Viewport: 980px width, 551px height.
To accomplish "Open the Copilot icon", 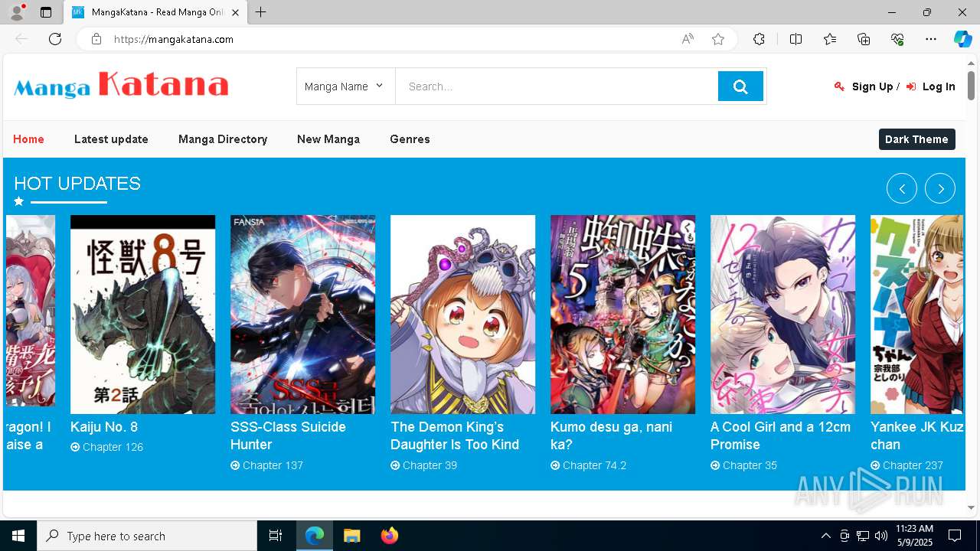I will (x=962, y=39).
